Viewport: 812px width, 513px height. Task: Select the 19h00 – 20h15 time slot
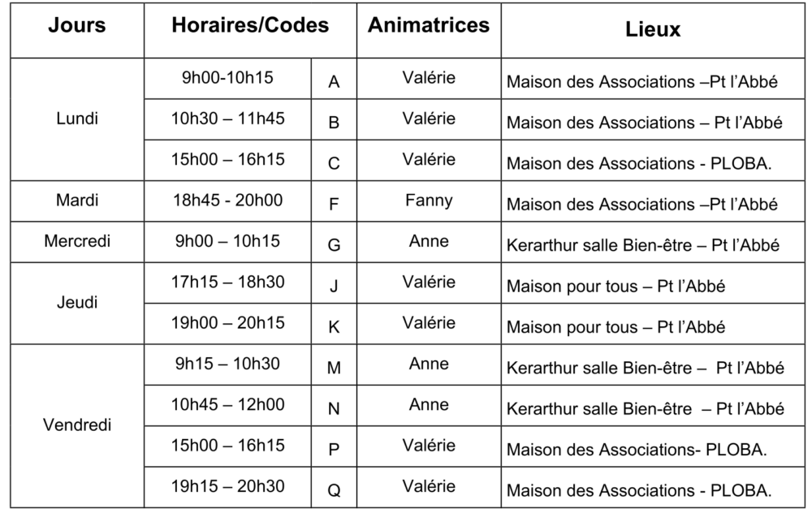[227, 324]
